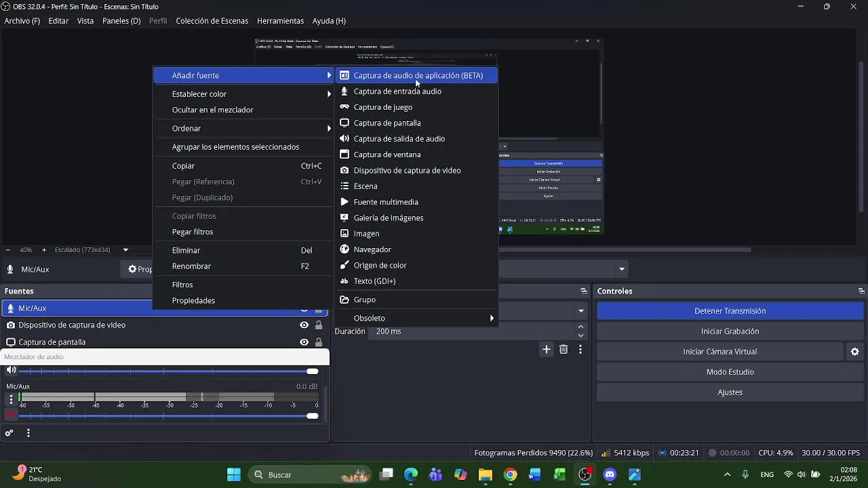The image size is (868, 488).
Task: Toggle lock on Dispositivo de captura de video
Action: tap(319, 325)
